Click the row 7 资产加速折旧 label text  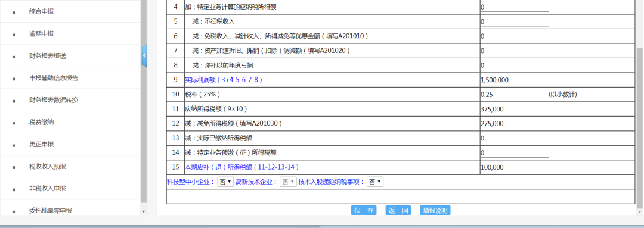click(271, 51)
